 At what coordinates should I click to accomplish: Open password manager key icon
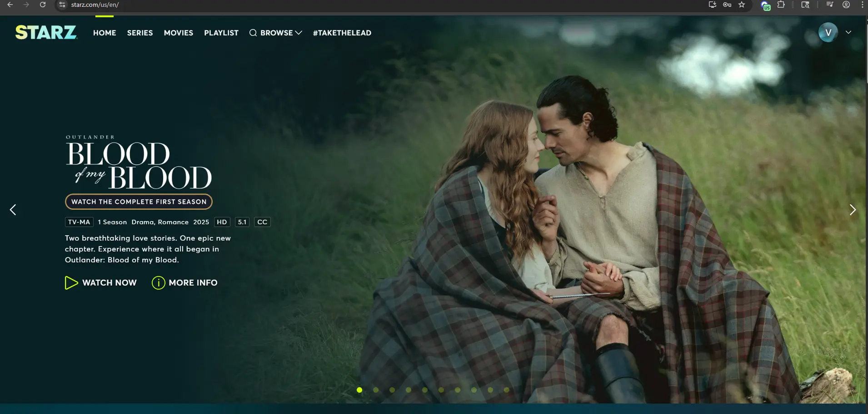pyautogui.click(x=727, y=5)
